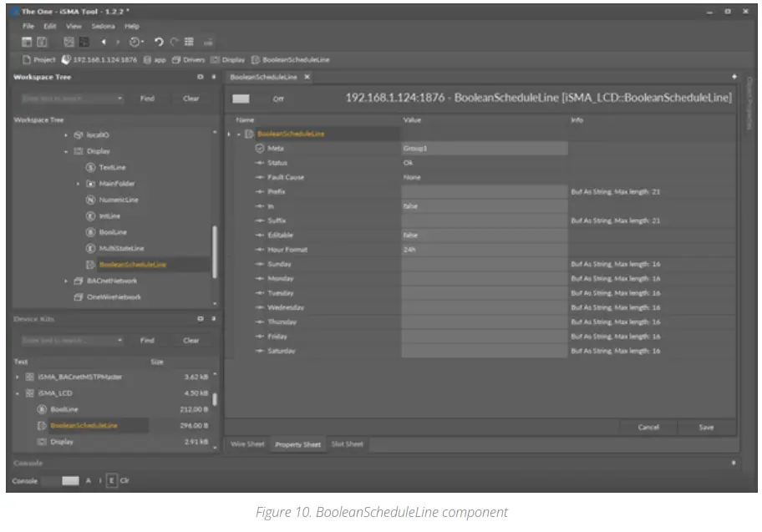Image resolution: width=762 pixels, height=532 pixels.
Task: Select the TextLine component in Workspace Tree
Action: (x=111, y=168)
